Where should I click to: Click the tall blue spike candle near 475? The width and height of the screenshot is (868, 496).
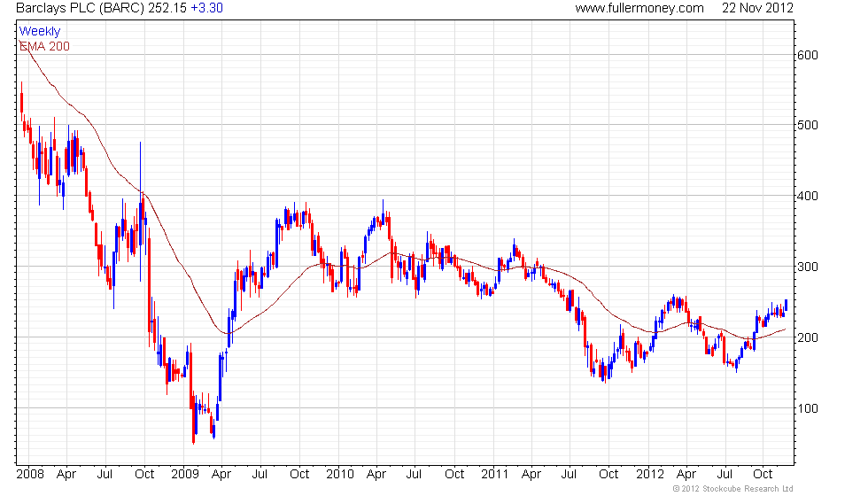click(141, 212)
